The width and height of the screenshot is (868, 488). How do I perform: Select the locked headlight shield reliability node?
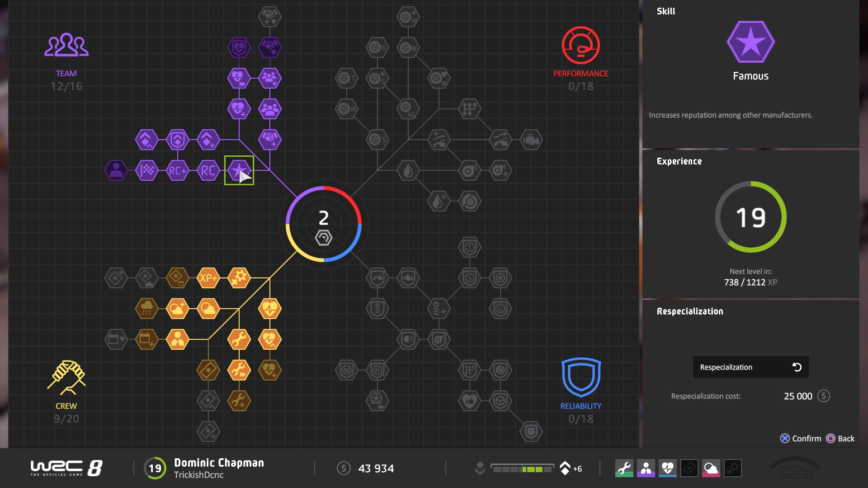pos(408,339)
